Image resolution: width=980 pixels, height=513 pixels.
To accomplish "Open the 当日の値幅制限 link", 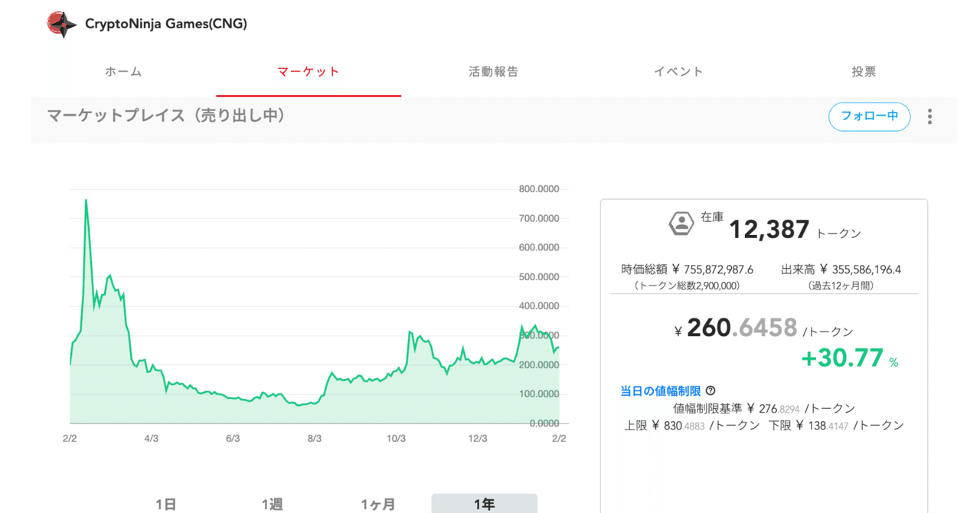I will pyautogui.click(x=660, y=390).
